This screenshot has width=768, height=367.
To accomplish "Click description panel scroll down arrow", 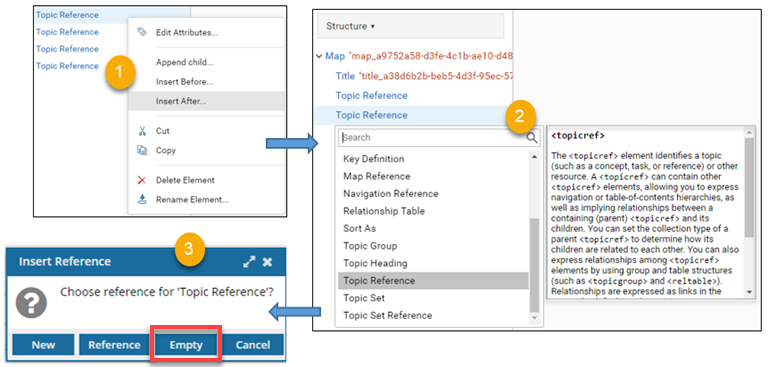I will [749, 292].
